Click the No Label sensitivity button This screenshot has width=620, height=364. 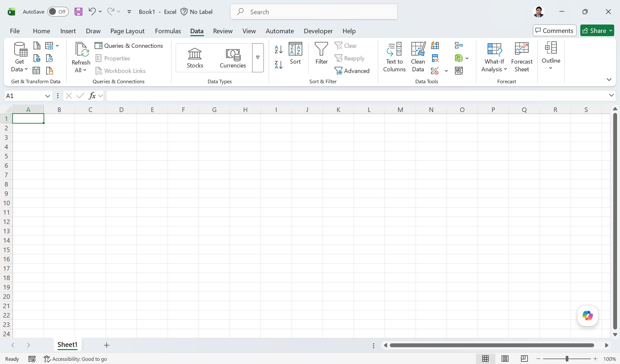pos(197,12)
